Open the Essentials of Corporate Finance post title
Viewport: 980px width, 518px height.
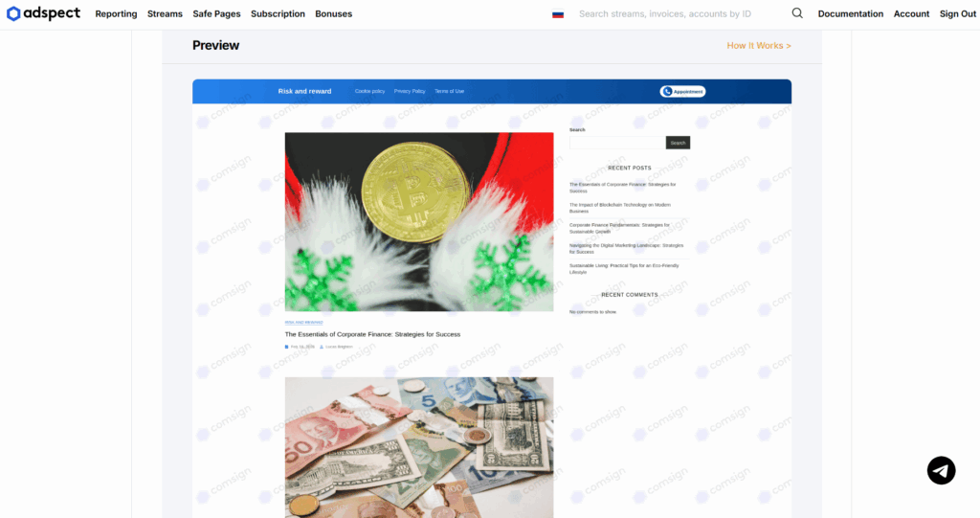pos(372,334)
